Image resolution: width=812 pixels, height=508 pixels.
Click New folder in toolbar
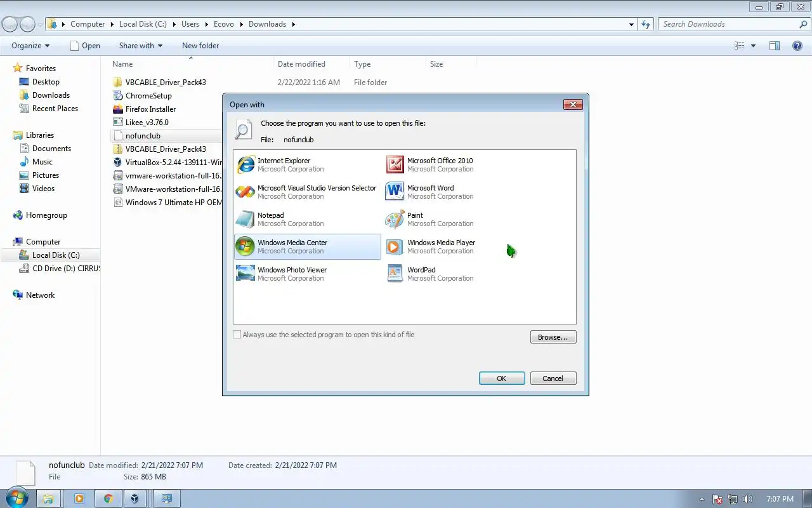coord(200,46)
